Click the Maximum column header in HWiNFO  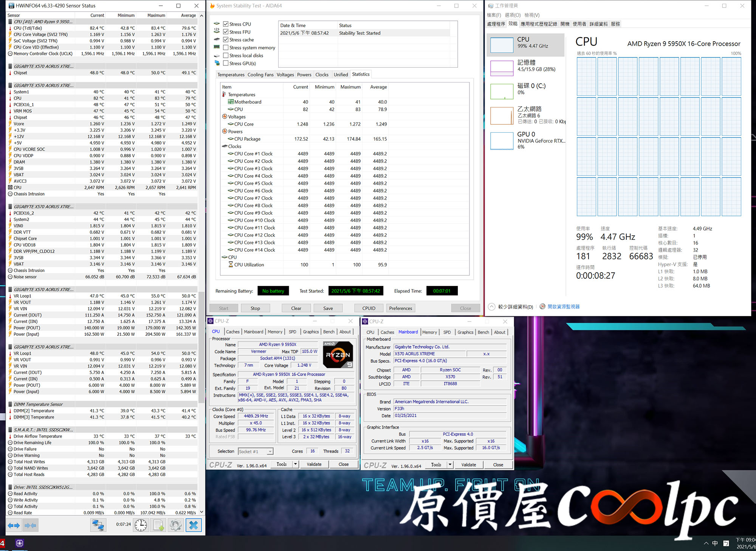[156, 16]
